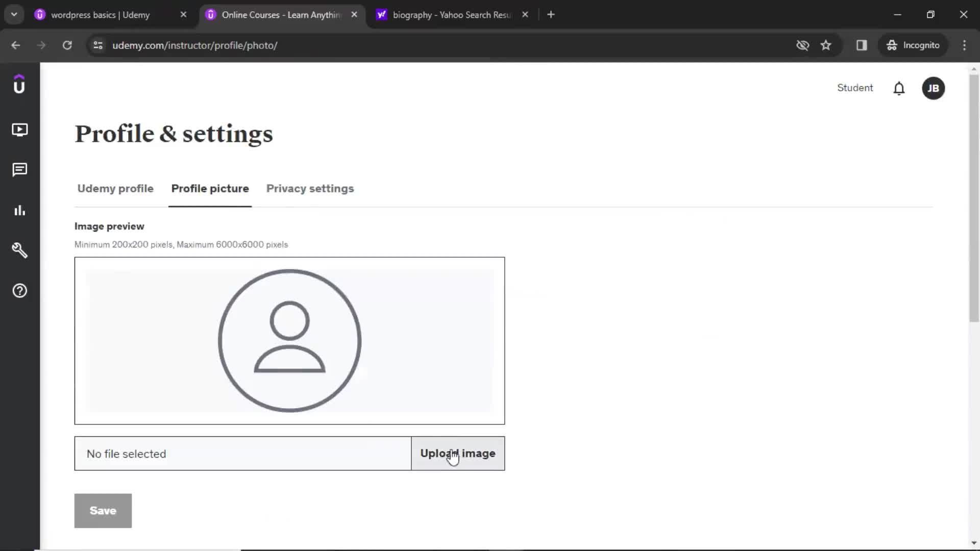Viewport: 980px width, 551px height.
Task: Select the Profile picture tab
Action: (209, 188)
